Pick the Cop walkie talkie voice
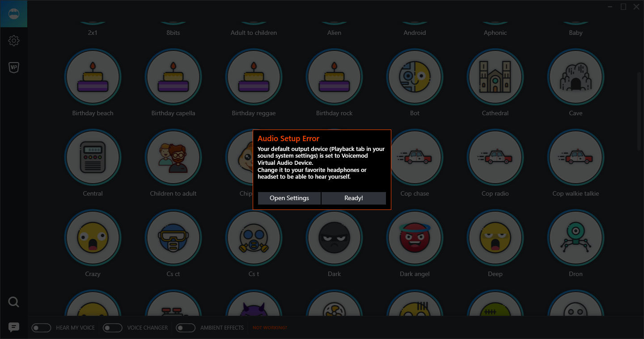Screen dimensions: 644x339 point(576,157)
